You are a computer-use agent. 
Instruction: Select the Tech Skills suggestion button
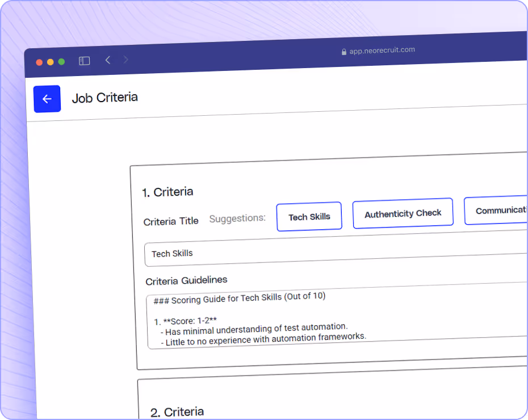pos(309,217)
